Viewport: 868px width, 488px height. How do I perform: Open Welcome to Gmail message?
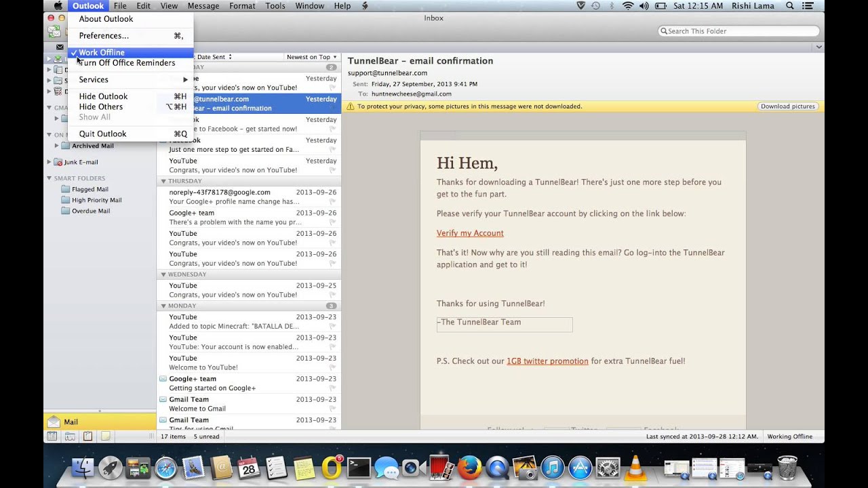249,404
